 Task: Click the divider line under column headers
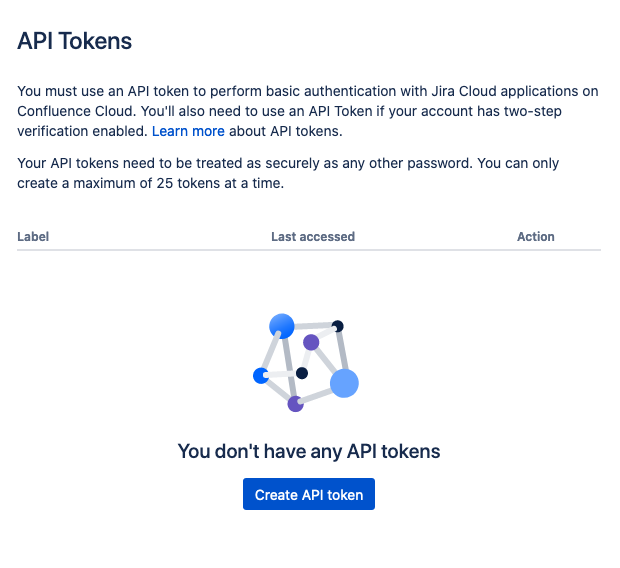[x=309, y=250]
